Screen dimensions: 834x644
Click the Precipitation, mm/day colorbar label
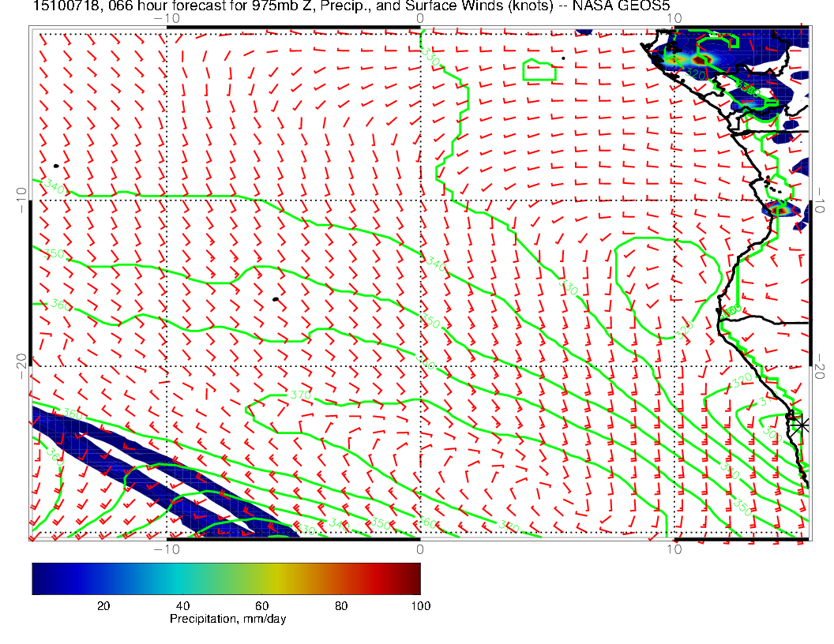(228, 619)
